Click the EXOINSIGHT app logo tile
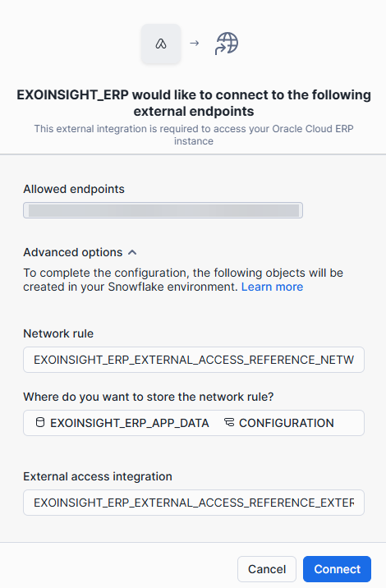Screen dimensions: 386x588 click(x=161, y=44)
